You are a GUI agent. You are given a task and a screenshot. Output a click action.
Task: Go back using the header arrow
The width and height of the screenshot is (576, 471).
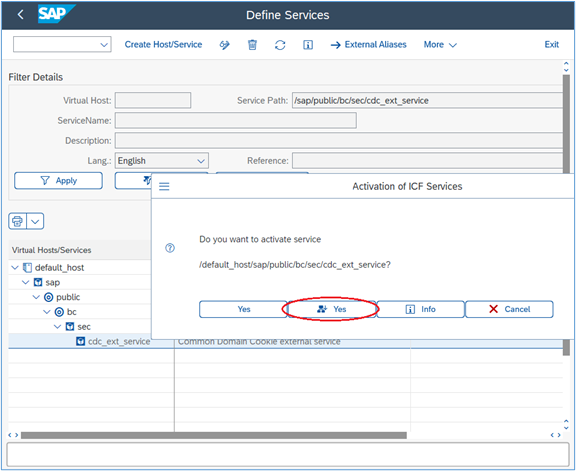[21, 15]
